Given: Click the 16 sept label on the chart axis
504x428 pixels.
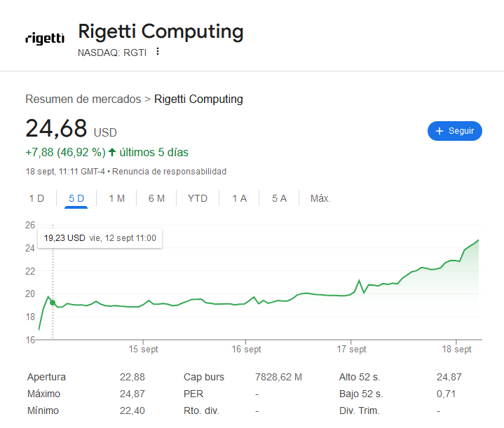Looking at the screenshot, I should click(247, 349).
